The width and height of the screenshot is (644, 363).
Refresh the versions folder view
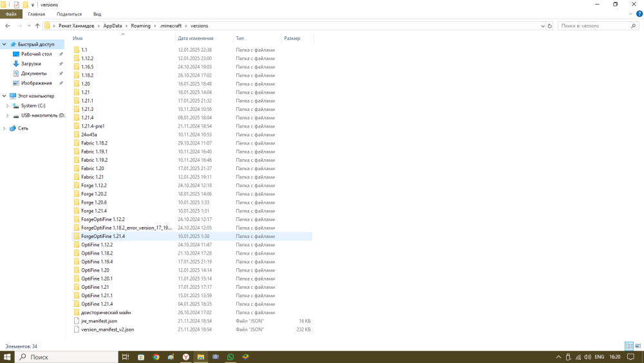point(550,26)
